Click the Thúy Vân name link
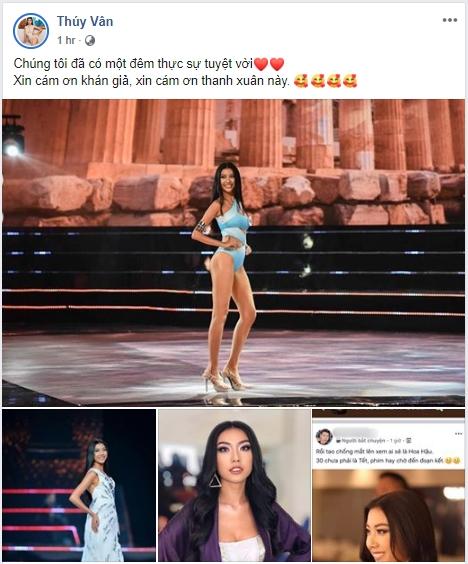Viewport: 468px width, 564px height. (x=85, y=22)
